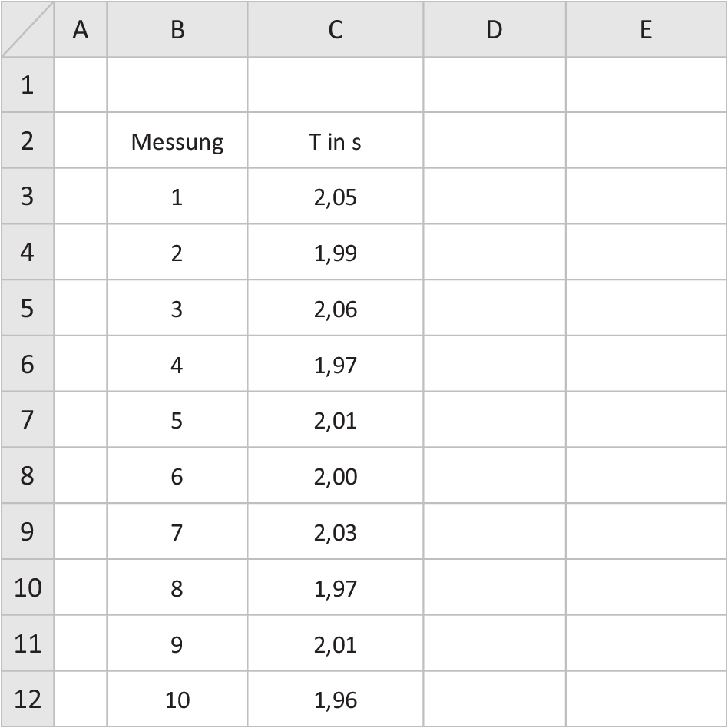Screen dimensions: 728x728
Task: Click Messung number 10 cell
Action: coord(177,700)
